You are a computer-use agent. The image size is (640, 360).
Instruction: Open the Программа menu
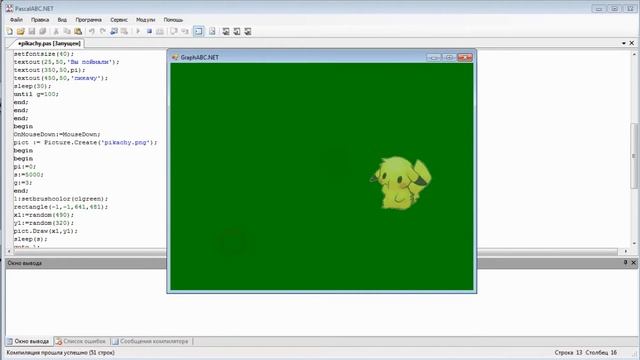89,20
